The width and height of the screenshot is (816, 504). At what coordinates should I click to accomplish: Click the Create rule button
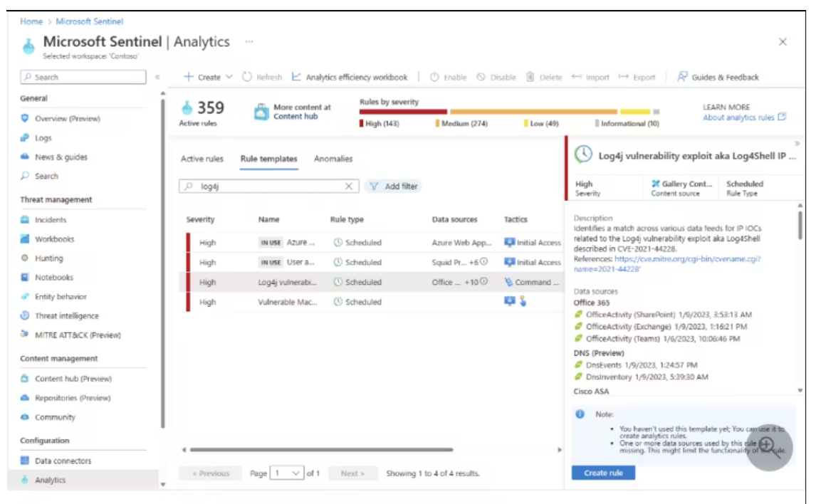602,473
